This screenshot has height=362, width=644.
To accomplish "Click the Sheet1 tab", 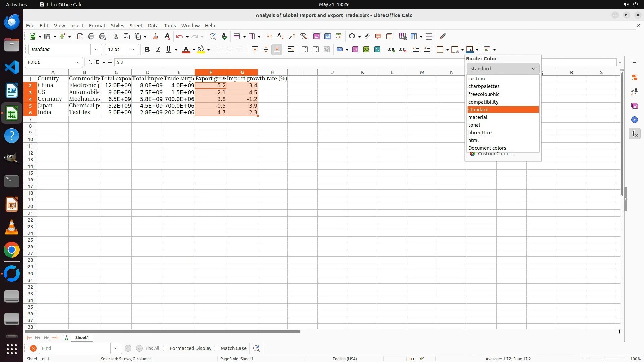I will click(82, 338).
